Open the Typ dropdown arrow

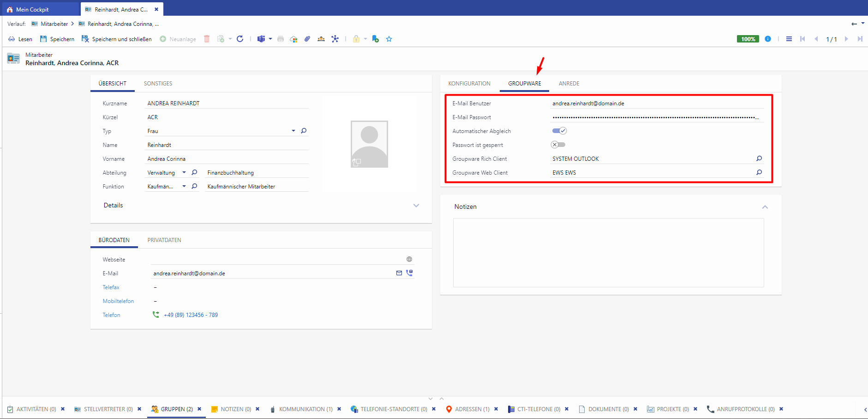coord(293,131)
